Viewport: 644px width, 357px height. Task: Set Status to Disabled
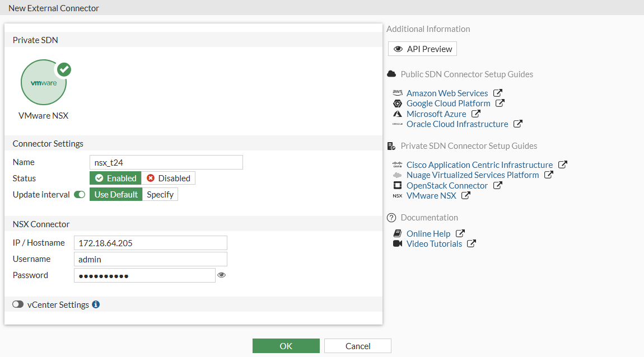169,178
